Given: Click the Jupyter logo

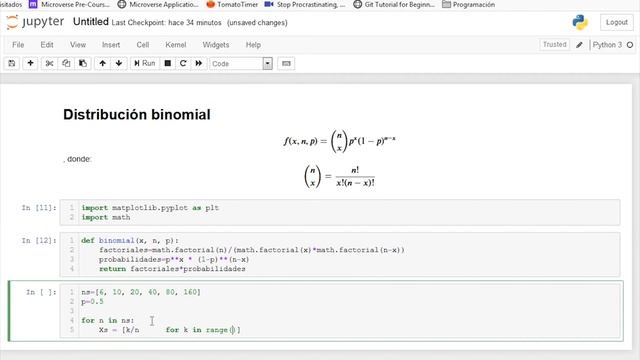Looking at the screenshot, I should pyautogui.click(x=35, y=22).
